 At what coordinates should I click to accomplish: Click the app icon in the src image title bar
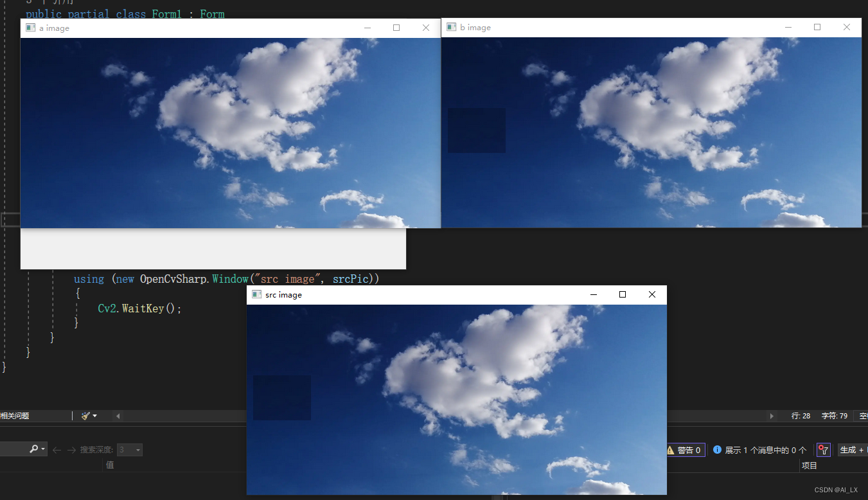pyautogui.click(x=256, y=294)
